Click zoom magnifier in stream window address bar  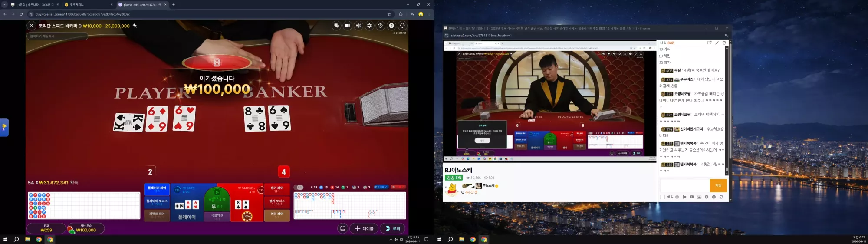726,35
